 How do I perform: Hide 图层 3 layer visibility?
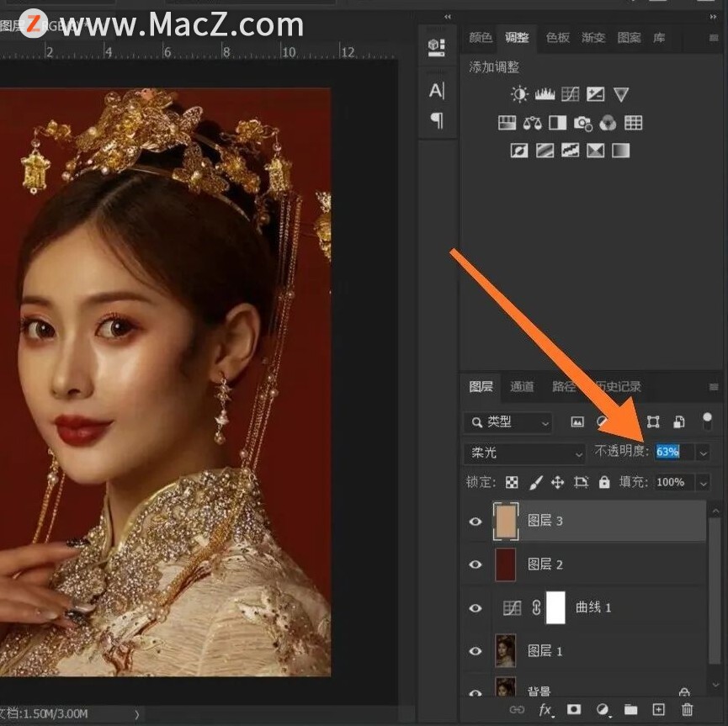[475, 522]
